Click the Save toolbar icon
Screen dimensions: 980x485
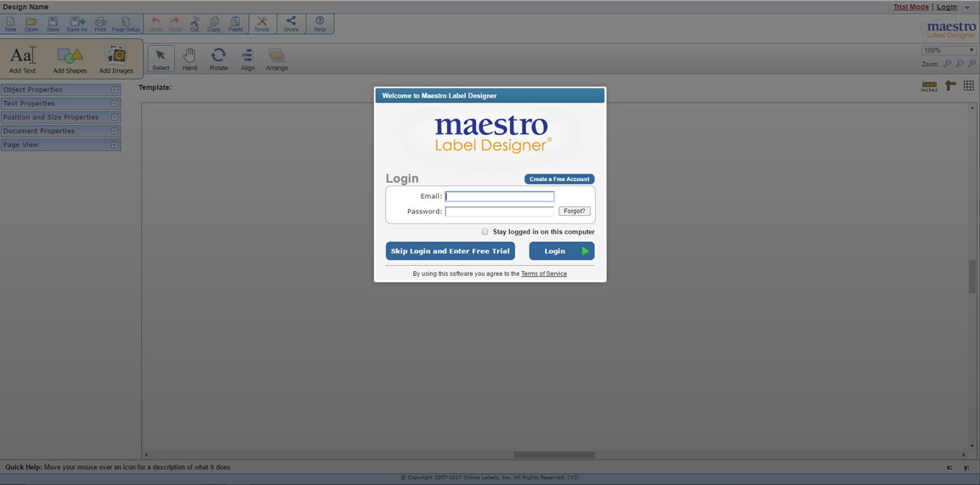pos(54,24)
